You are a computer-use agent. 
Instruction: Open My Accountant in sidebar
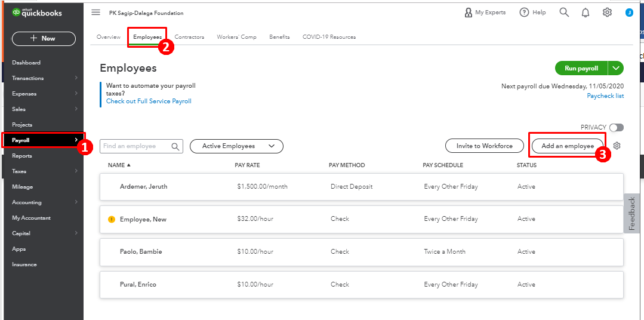[31, 218]
